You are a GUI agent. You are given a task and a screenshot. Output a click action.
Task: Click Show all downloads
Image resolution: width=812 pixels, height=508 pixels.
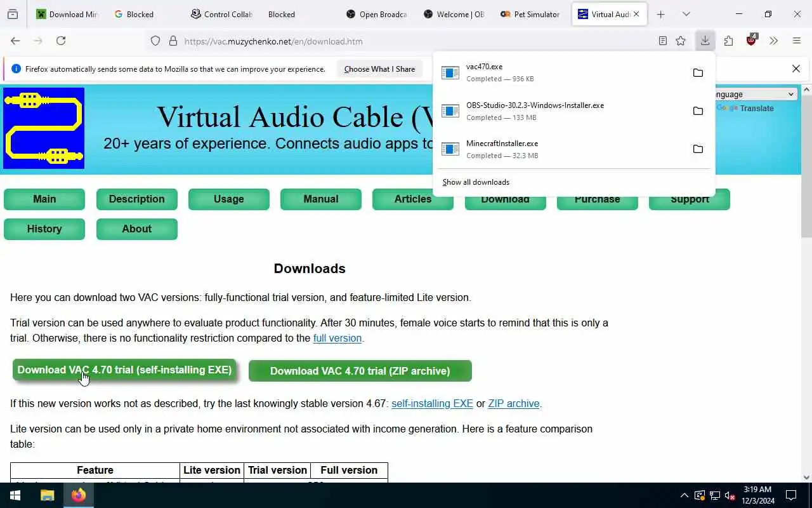[x=476, y=182]
